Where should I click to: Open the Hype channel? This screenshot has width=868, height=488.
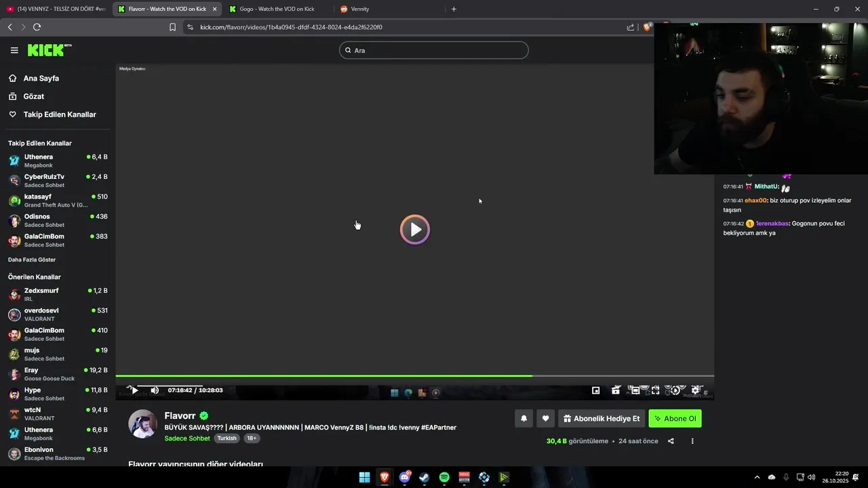click(x=58, y=394)
